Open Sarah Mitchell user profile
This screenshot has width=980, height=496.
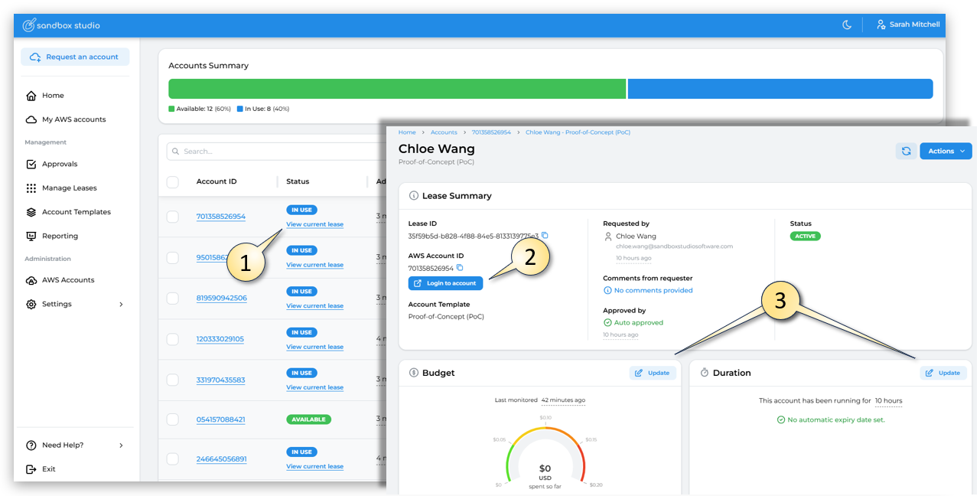[908, 24]
